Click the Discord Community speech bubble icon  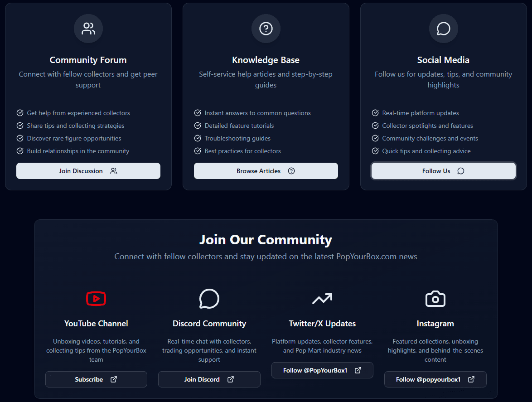pyautogui.click(x=209, y=299)
